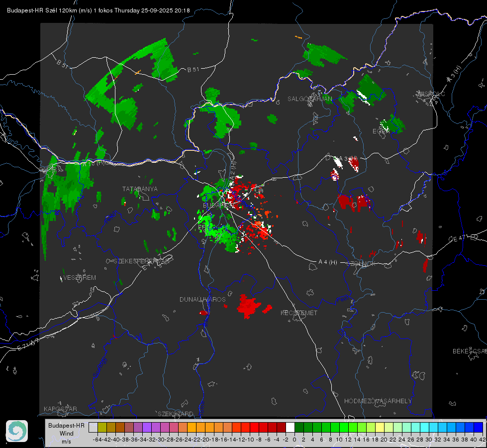This screenshot has height=448, width=487.
Task: Click the 'VESZPRÉM' city label
Action: click(x=80, y=278)
